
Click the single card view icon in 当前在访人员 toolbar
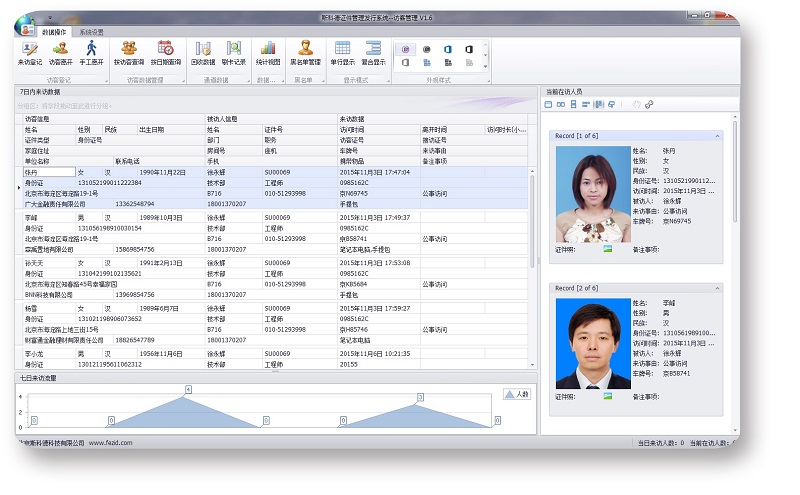click(x=548, y=104)
